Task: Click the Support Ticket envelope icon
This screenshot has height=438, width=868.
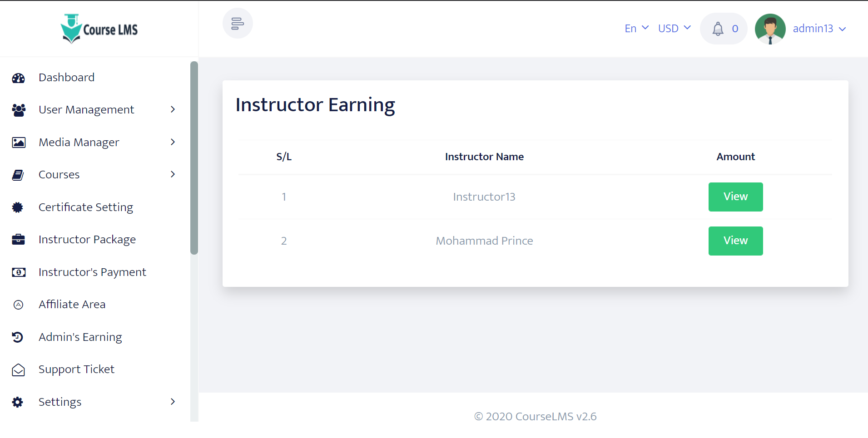Action: point(18,369)
